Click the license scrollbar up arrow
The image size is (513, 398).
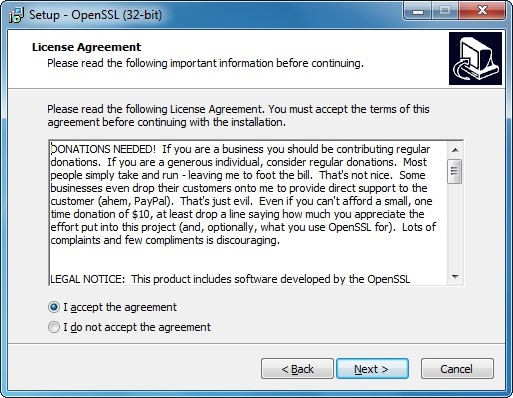(x=455, y=150)
